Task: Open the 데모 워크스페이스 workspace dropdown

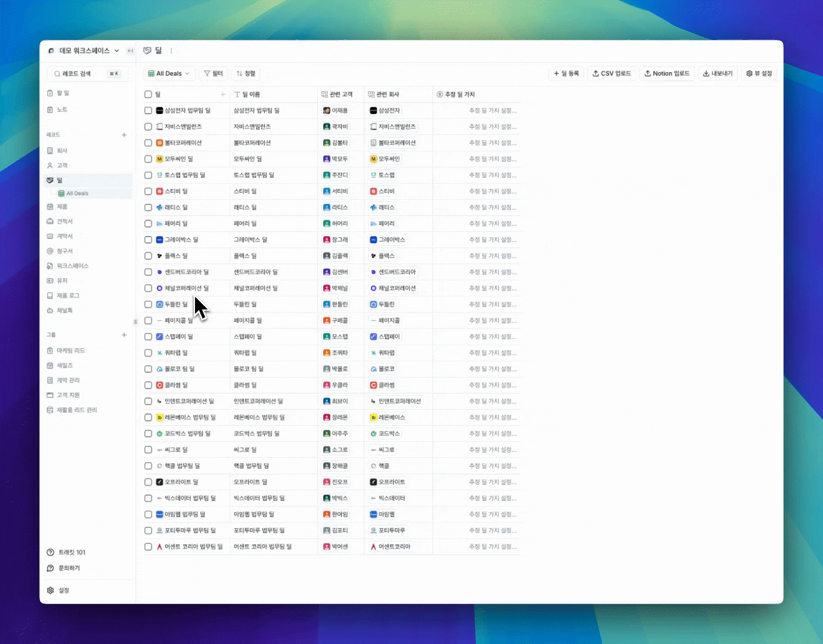Action: [x=84, y=51]
